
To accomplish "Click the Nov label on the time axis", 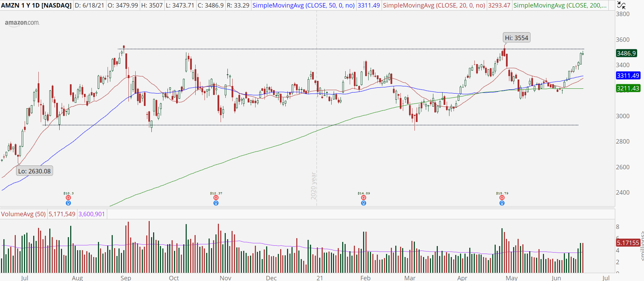I will tap(225, 278).
